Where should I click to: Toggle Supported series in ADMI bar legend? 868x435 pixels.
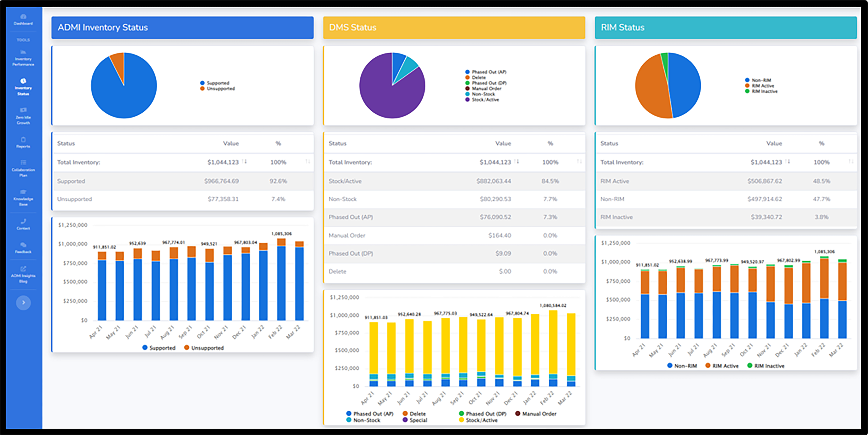[x=159, y=348]
